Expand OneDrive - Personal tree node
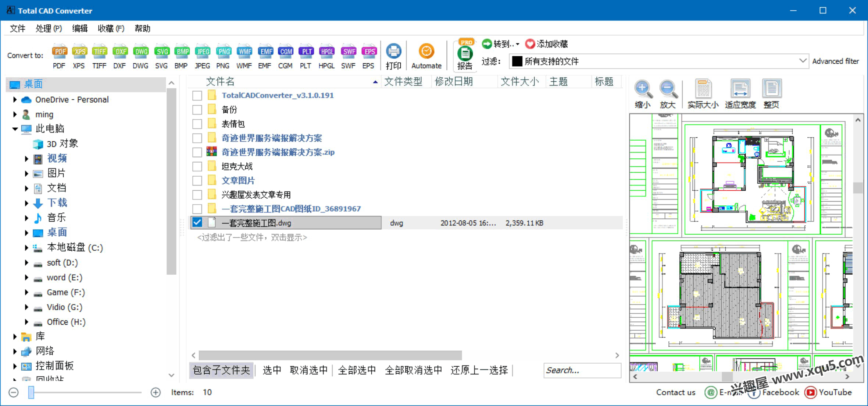The height and width of the screenshot is (406, 868). pyautogui.click(x=15, y=99)
